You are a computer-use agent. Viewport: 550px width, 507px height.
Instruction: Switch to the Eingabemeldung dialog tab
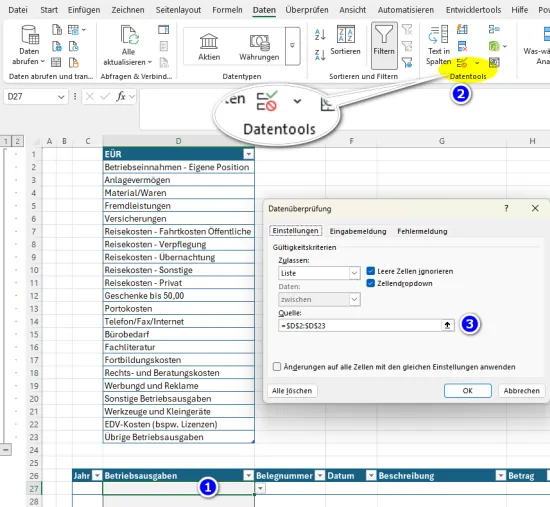[358, 231]
